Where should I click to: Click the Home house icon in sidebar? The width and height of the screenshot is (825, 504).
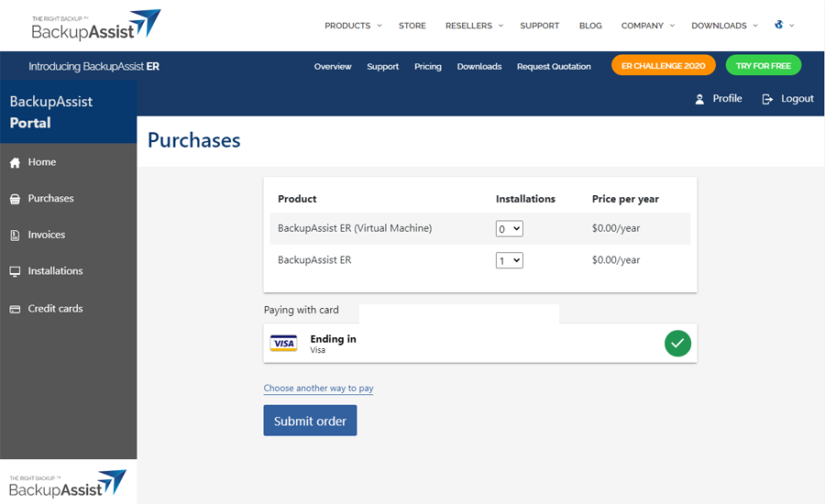pyautogui.click(x=15, y=162)
